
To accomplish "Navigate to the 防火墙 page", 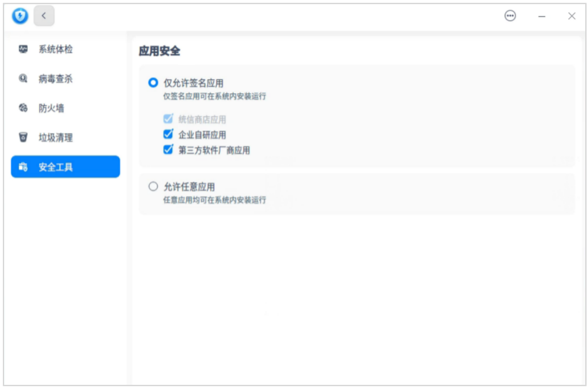I will 51,108.
